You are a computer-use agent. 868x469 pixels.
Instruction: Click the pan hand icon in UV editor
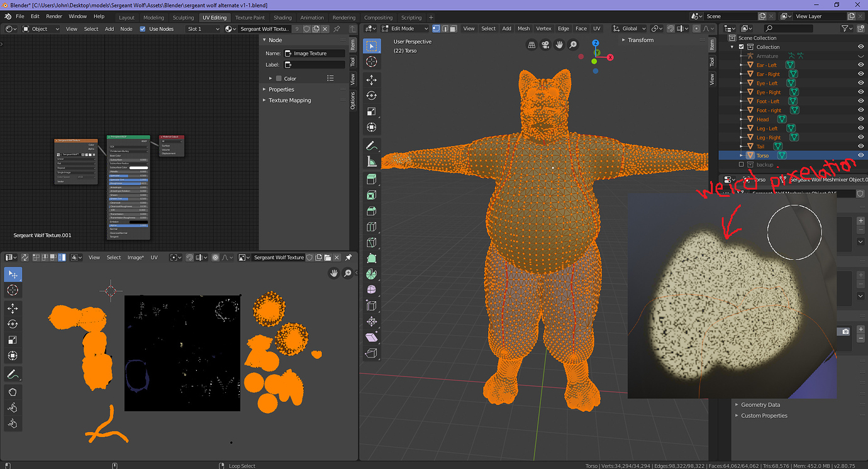[x=334, y=273]
